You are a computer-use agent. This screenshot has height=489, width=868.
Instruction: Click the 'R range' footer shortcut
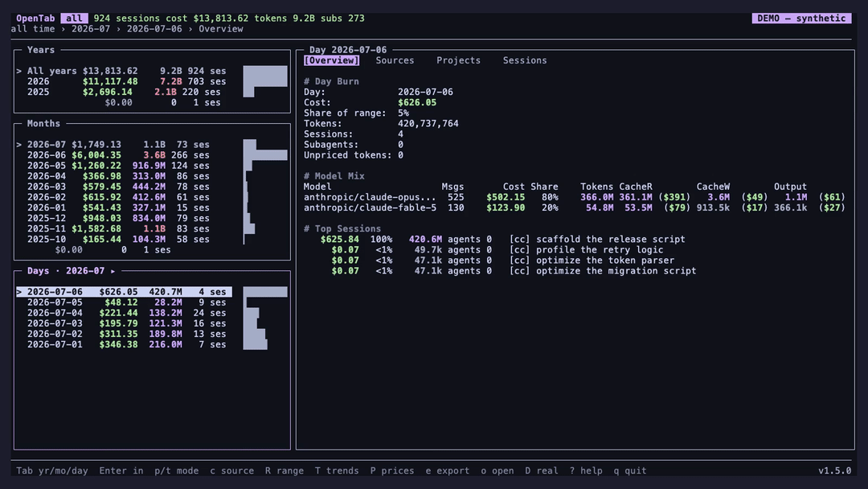[285, 471]
